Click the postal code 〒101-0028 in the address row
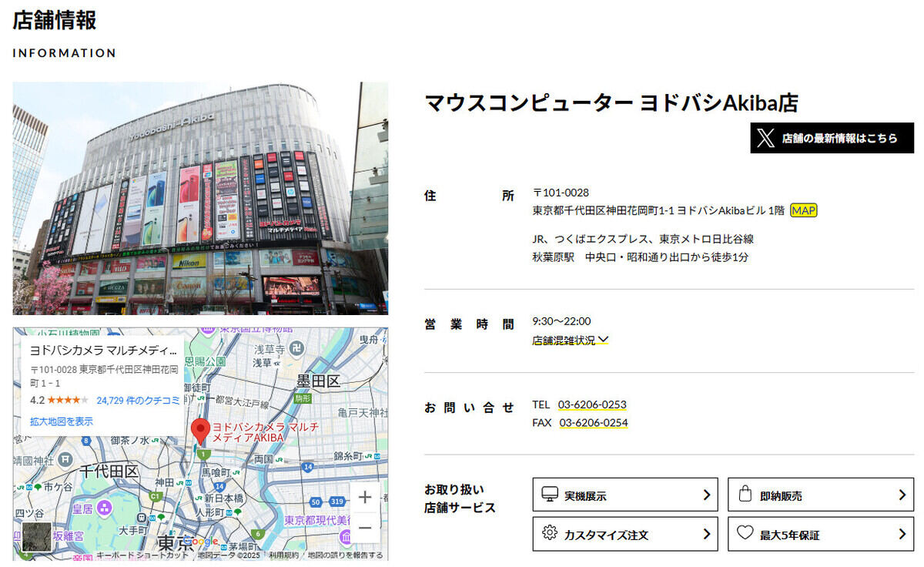 pos(561,193)
